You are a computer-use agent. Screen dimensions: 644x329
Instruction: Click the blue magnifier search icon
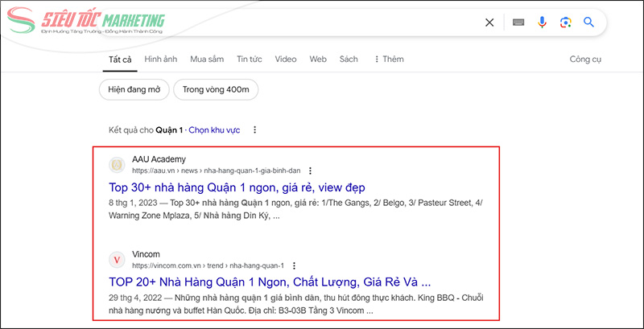coord(589,23)
